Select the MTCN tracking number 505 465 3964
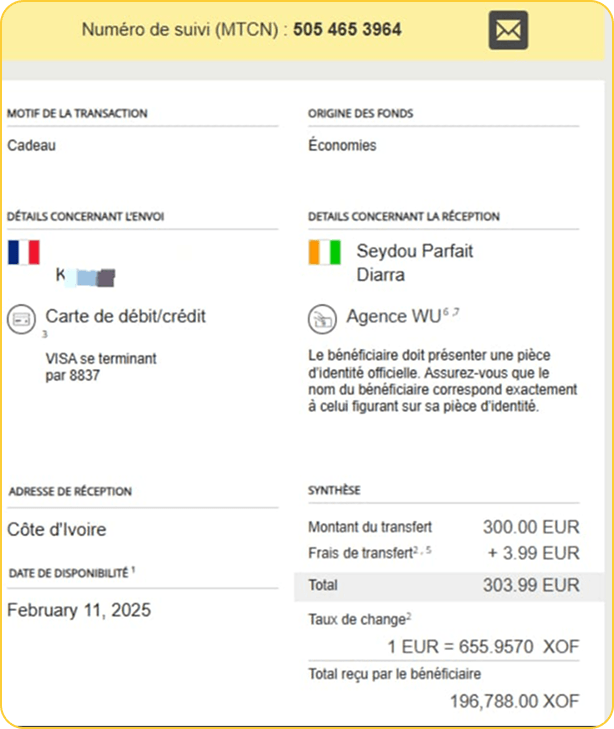 pyautogui.click(x=347, y=30)
